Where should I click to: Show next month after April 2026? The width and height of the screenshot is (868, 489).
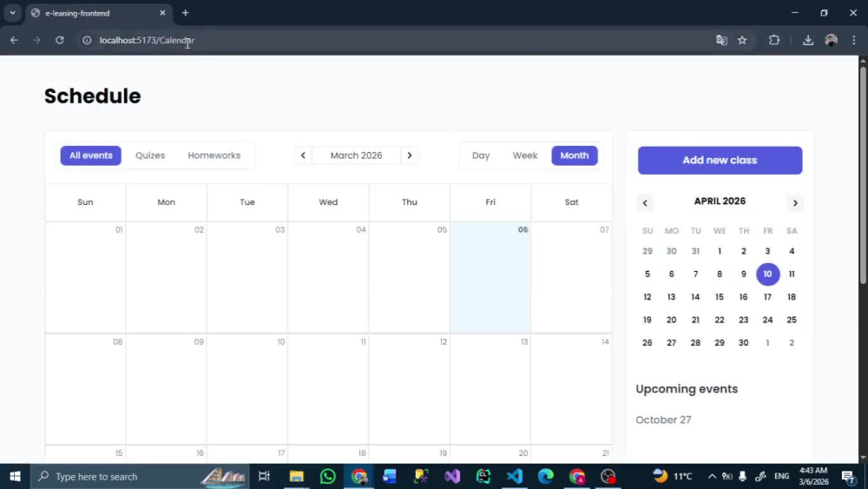(x=795, y=203)
